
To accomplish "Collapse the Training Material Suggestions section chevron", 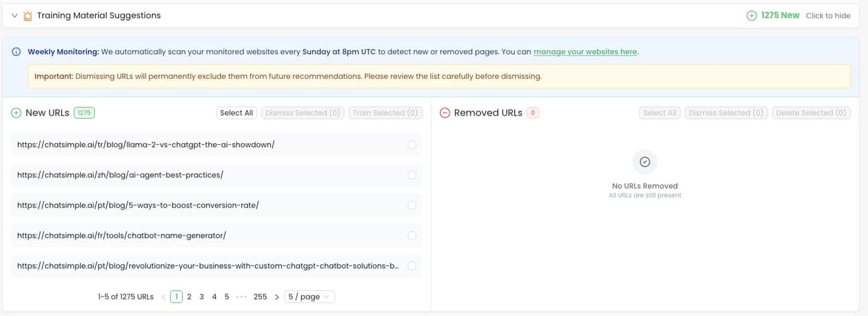I will point(15,15).
